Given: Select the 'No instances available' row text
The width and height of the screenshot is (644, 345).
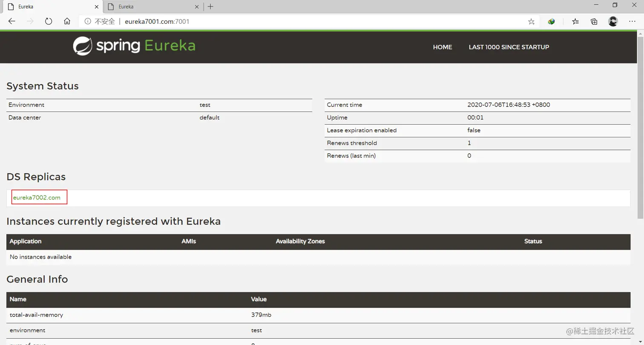Looking at the screenshot, I should [x=40, y=257].
